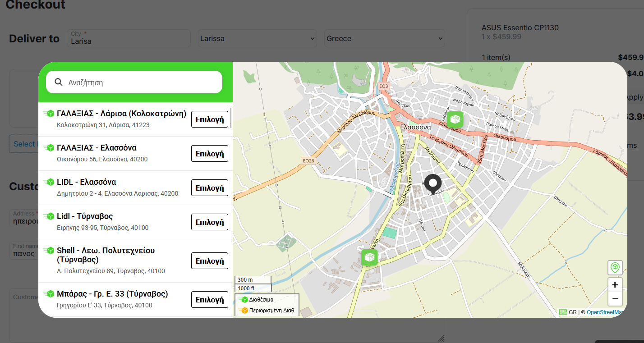The image size is (644, 343).
Task: Click the title ΓΑΛΑΞΙΑΣ - Λάρισα (Κολοκοτρώνη)
Action: [122, 114]
